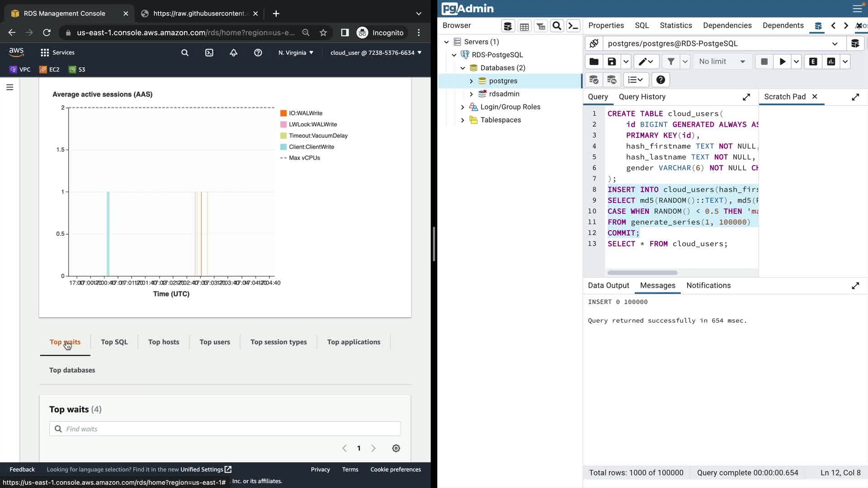The width and height of the screenshot is (868, 488).
Task: Open the No limit rows dropdown
Action: (x=722, y=62)
